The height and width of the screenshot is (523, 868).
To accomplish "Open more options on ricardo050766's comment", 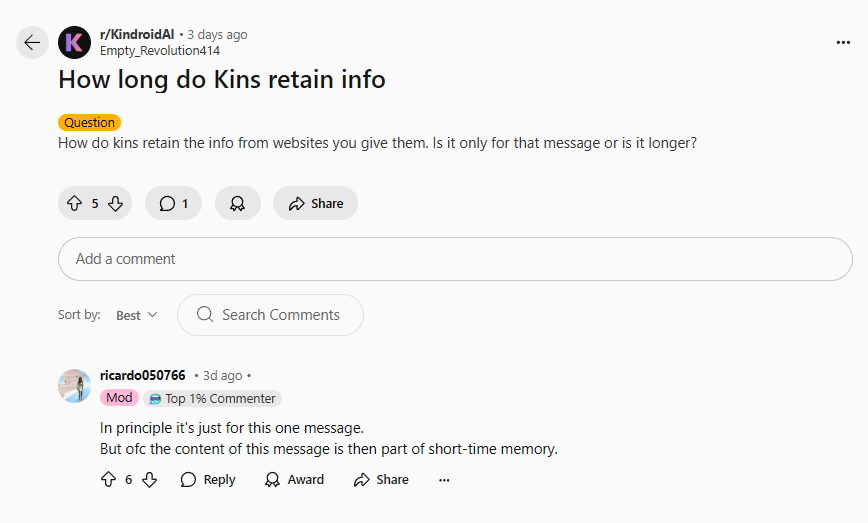I will (444, 480).
